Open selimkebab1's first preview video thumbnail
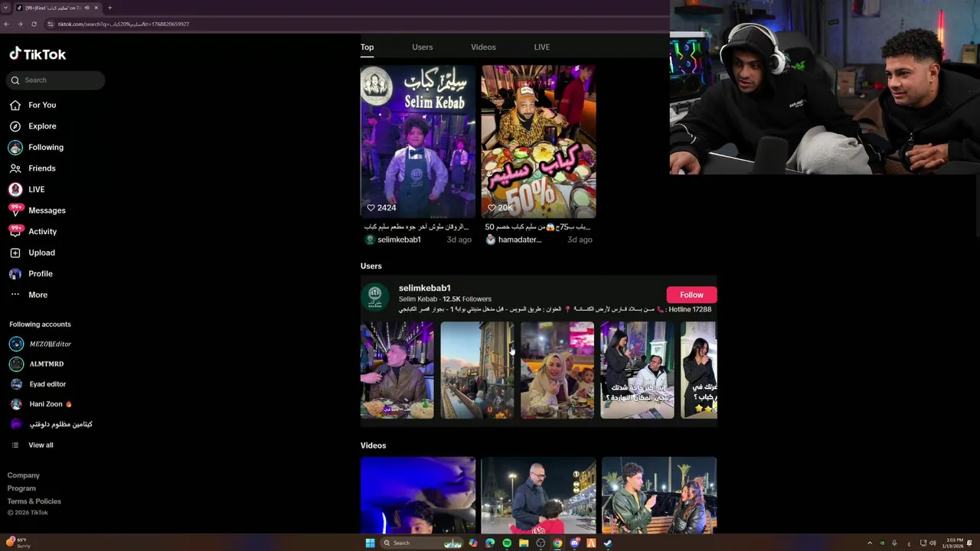Screen dimensions: 980x551 pos(397,370)
